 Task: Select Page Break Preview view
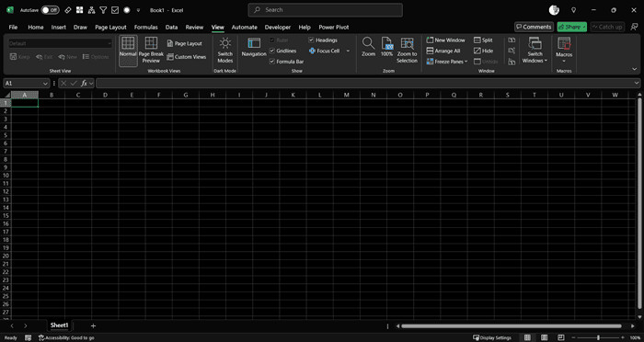point(151,51)
